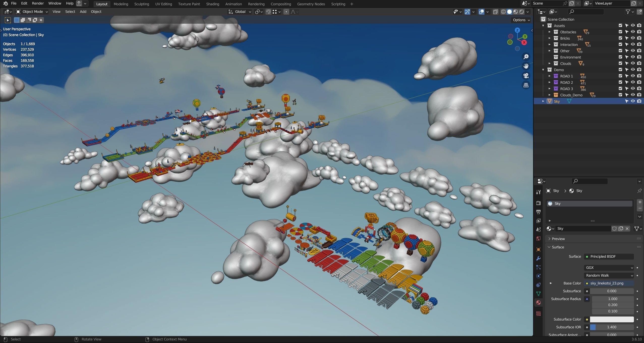The height and width of the screenshot is (343, 644).
Task: Open the Render menu
Action: (38, 3)
